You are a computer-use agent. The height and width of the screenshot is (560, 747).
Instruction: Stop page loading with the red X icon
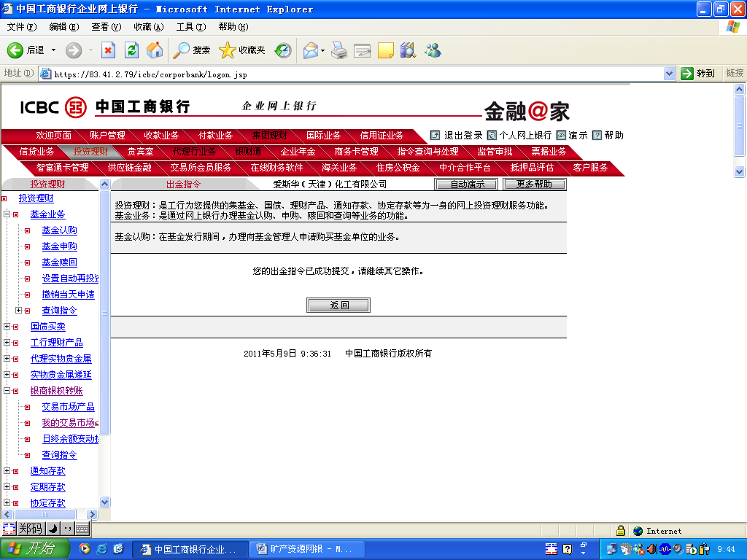[x=108, y=50]
